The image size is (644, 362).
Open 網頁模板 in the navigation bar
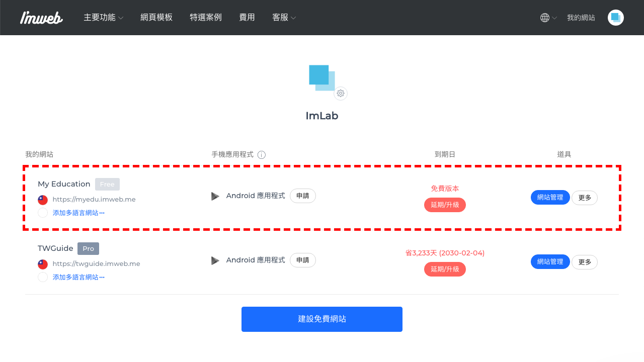pyautogui.click(x=156, y=18)
